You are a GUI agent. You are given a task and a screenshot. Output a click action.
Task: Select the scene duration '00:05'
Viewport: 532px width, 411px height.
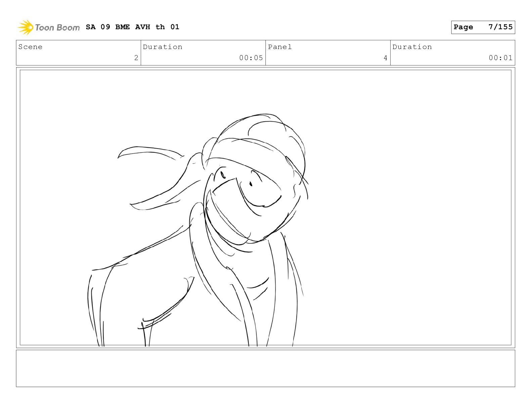251,58
